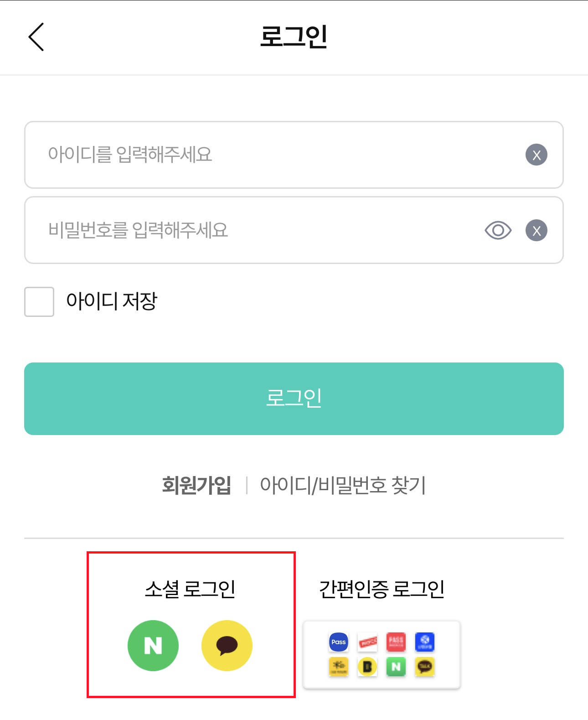Open the 회원가입 sign-up link
Image resolution: width=588 pixels, height=720 pixels.
pos(196,485)
